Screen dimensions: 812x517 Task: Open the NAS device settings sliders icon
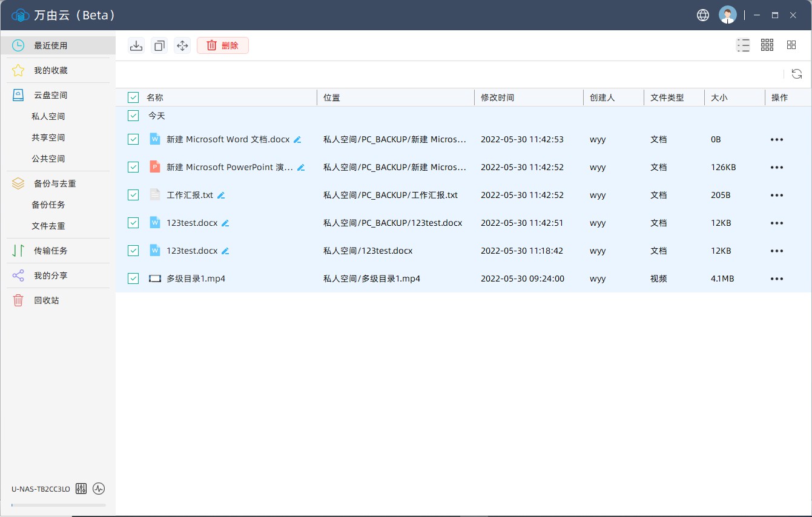(81, 489)
